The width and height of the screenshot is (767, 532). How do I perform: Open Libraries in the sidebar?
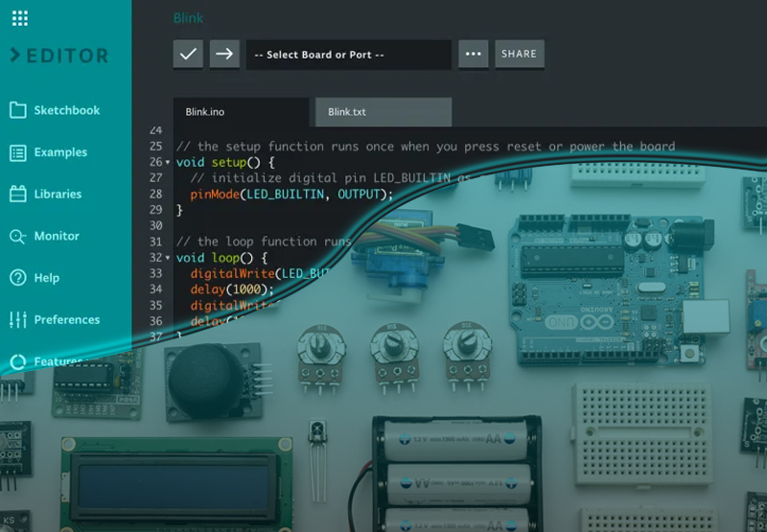pos(58,195)
